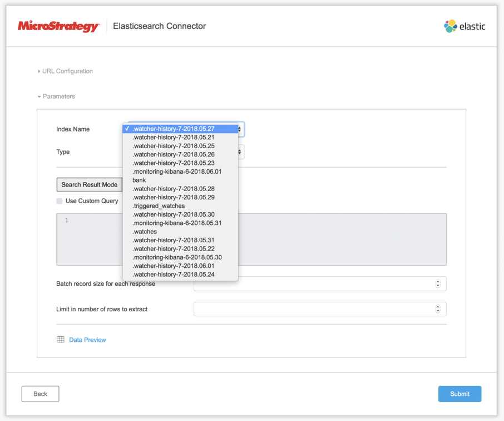Viewport: 504px width, 421px height.
Task: Click the grid icon beside Data Preview
Action: [60, 340]
